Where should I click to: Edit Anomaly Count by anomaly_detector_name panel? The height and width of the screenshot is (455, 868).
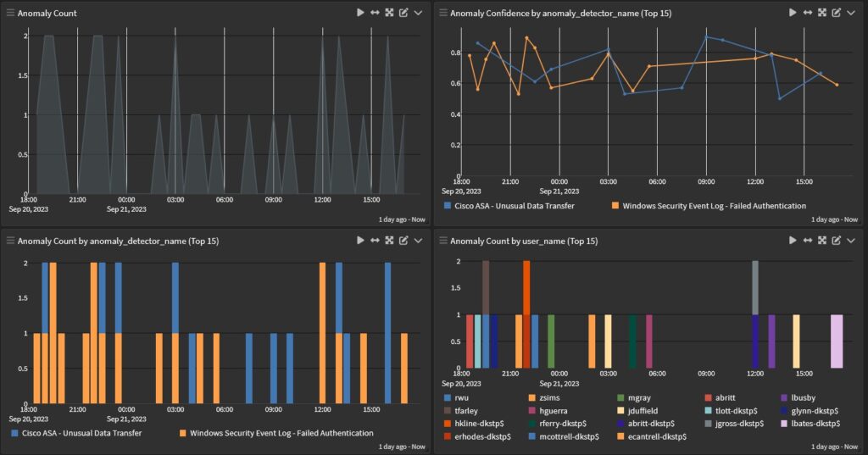pyautogui.click(x=403, y=241)
